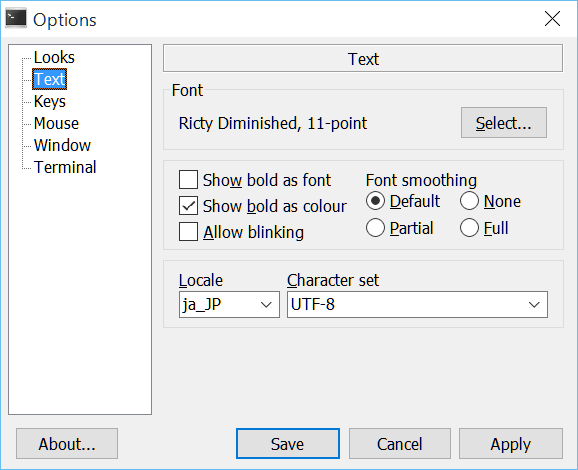The image size is (578, 470).
Task: Switch to Window settings category
Action: 62,145
